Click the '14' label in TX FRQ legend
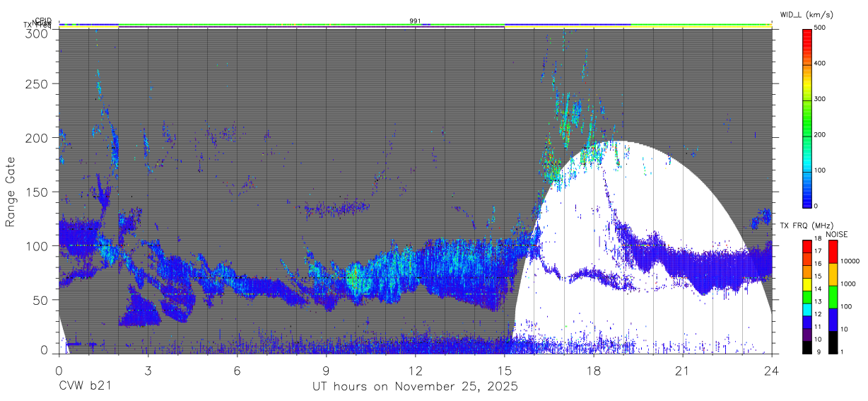This screenshot has height=401, width=868. pos(818,289)
